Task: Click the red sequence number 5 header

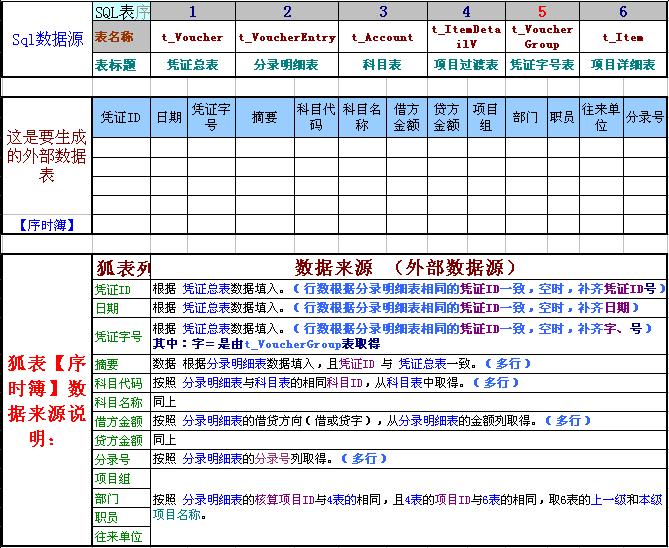Action: pyautogui.click(x=542, y=11)
